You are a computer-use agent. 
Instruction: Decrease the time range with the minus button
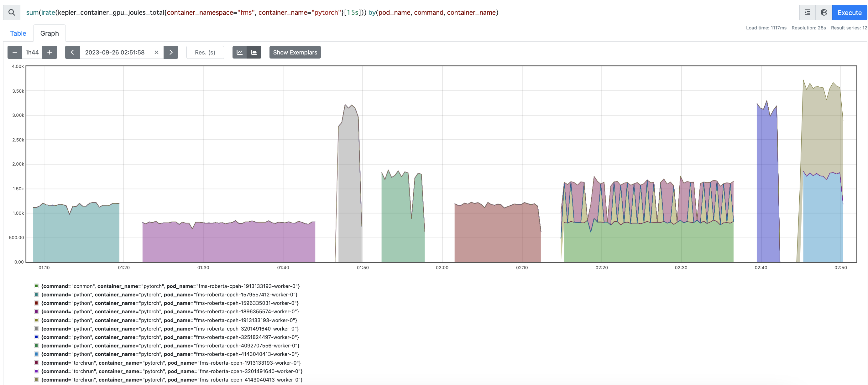point(15,52)
